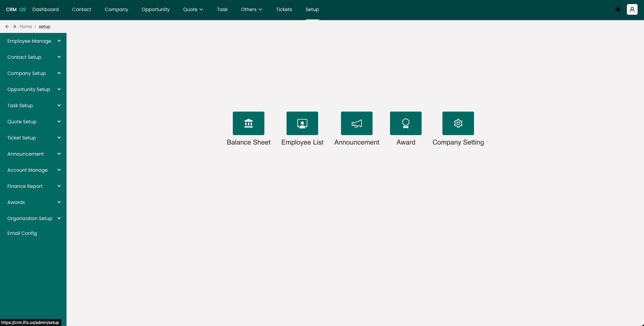644x326 pixels.
Task: Click the browser-style back arrow in breadcrumb
Action: (x=7, y=27)
